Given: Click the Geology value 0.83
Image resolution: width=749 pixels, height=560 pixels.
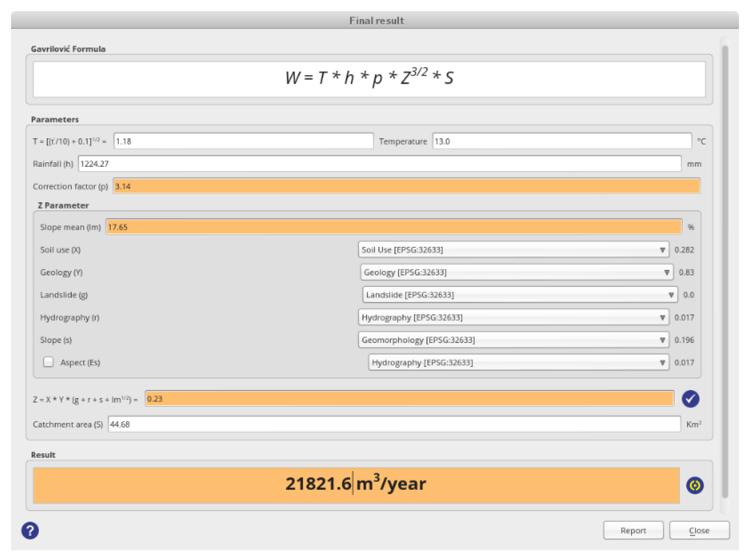Looking at the screenshot, I should pos(686,273).
